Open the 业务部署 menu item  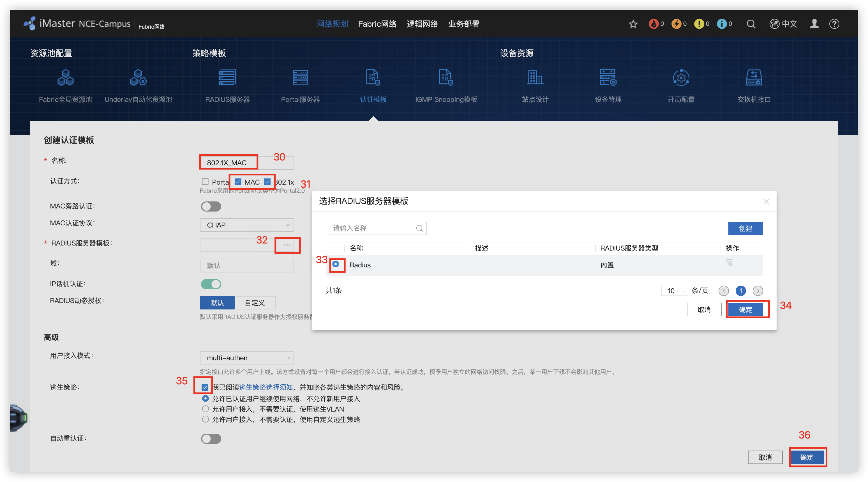click(464, 24)
